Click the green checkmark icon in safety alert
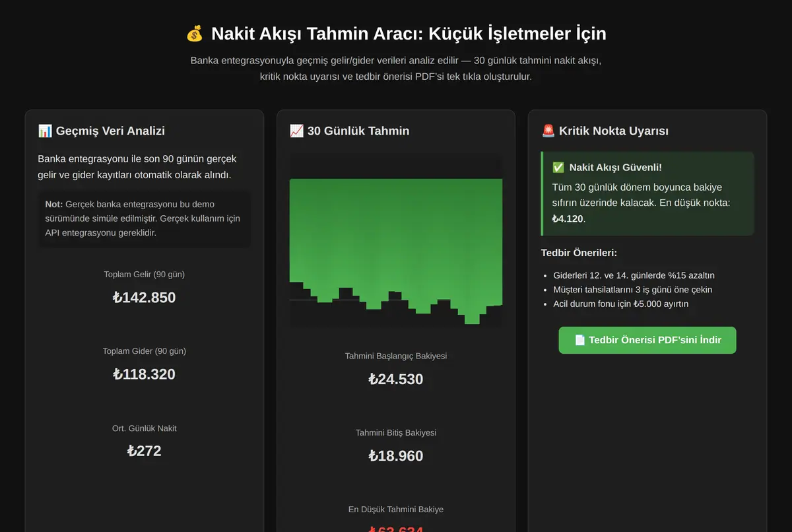The height and width of the screenshot is (532, 792). point(558,168)
